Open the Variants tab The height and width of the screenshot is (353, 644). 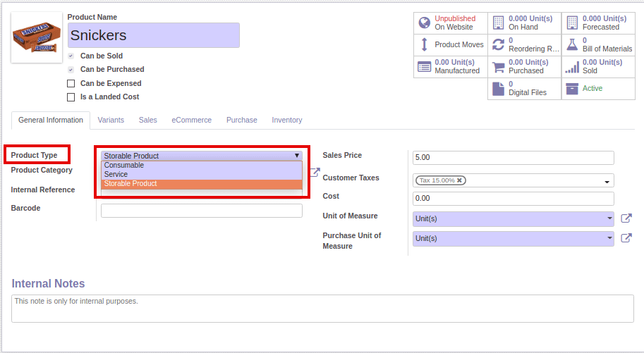[x=111, y=120]
